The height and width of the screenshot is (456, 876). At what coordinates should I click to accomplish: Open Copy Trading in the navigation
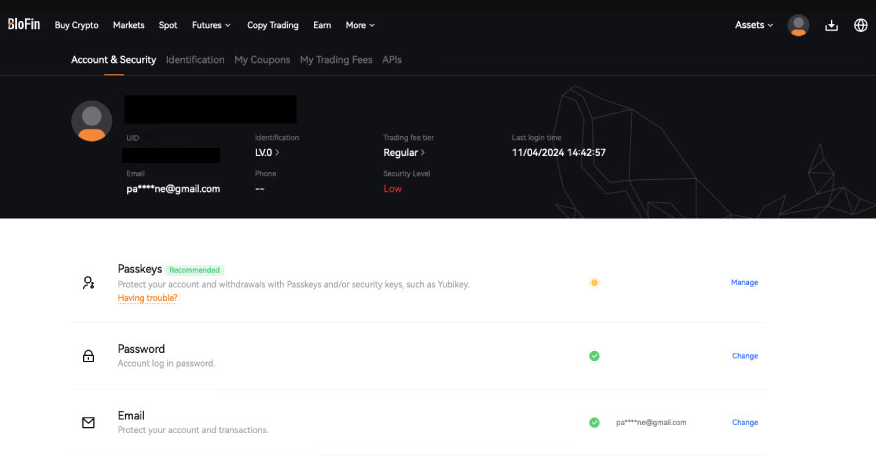point(271,25)
